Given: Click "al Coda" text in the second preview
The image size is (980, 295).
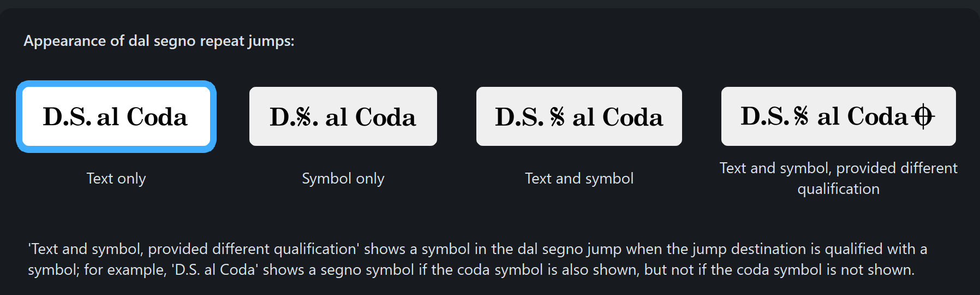Looking at the screenshot, I should (x=371, y=117).
